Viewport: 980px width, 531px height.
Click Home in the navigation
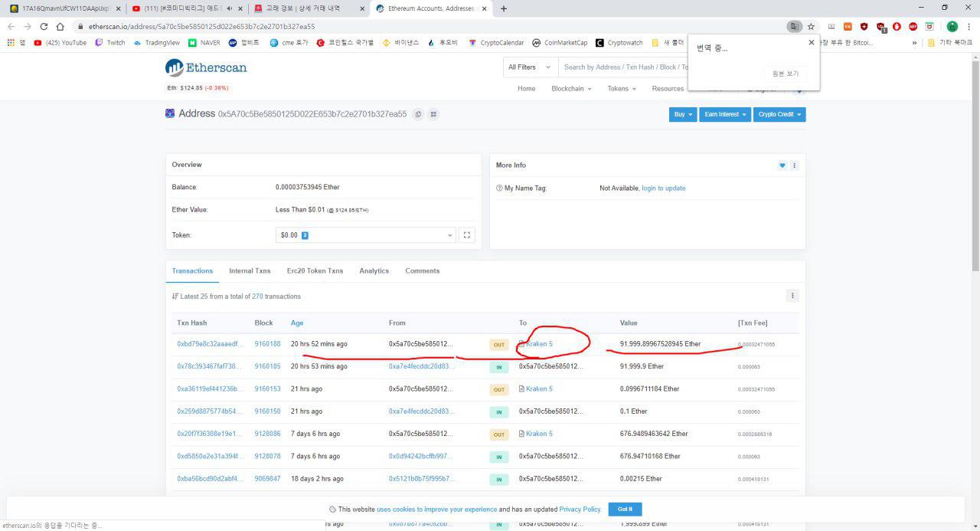[x=527, y=89]
